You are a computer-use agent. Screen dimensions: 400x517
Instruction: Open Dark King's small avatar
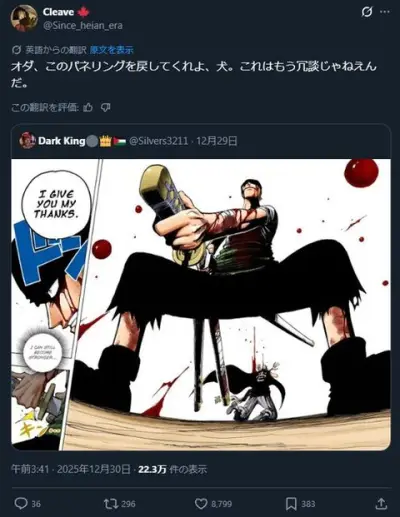[28, 140]
